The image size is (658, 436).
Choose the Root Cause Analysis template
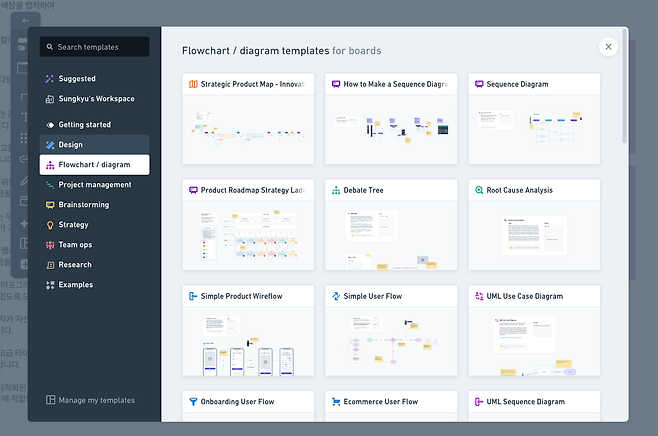[534, 225]
